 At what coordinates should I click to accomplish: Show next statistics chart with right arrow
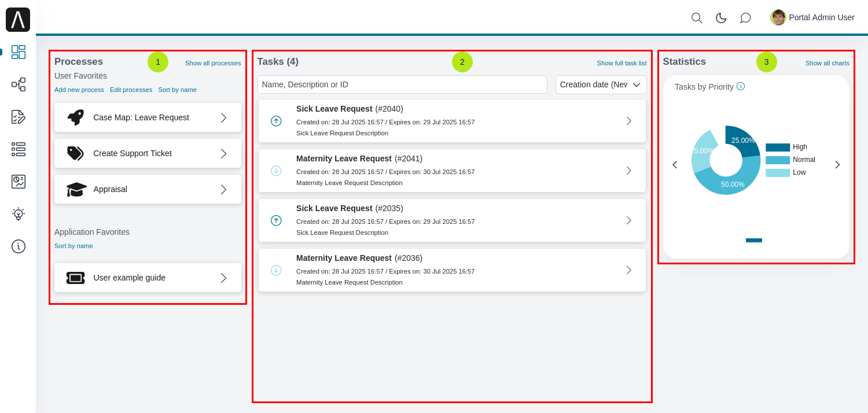[x=837, y=165]
